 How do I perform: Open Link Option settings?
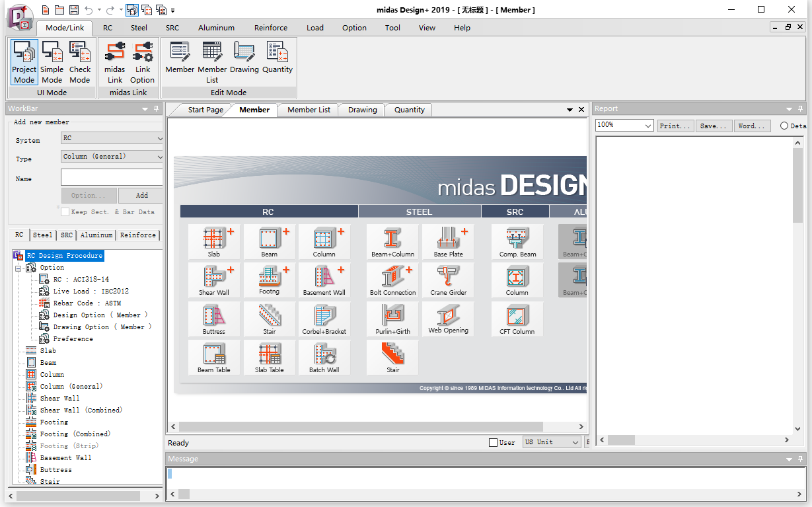[143, 62]
